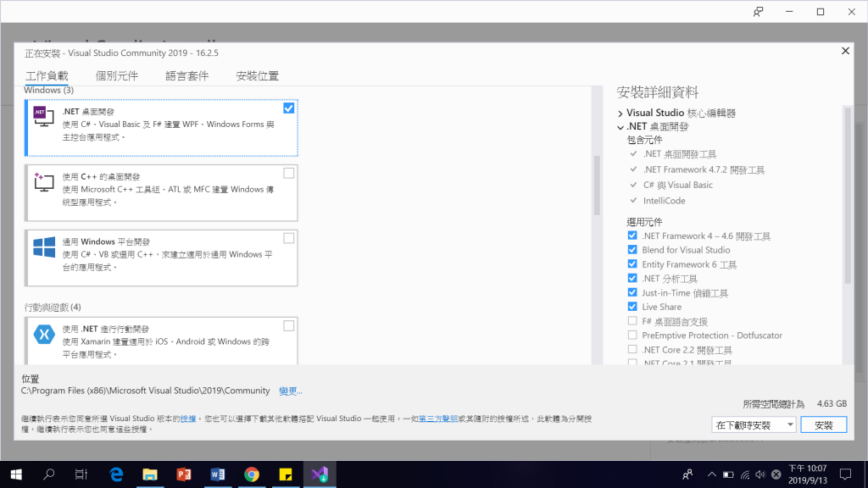868x488 pixels.
Task: Click the Universal Windows Platform logo icon
Action: 44,247
